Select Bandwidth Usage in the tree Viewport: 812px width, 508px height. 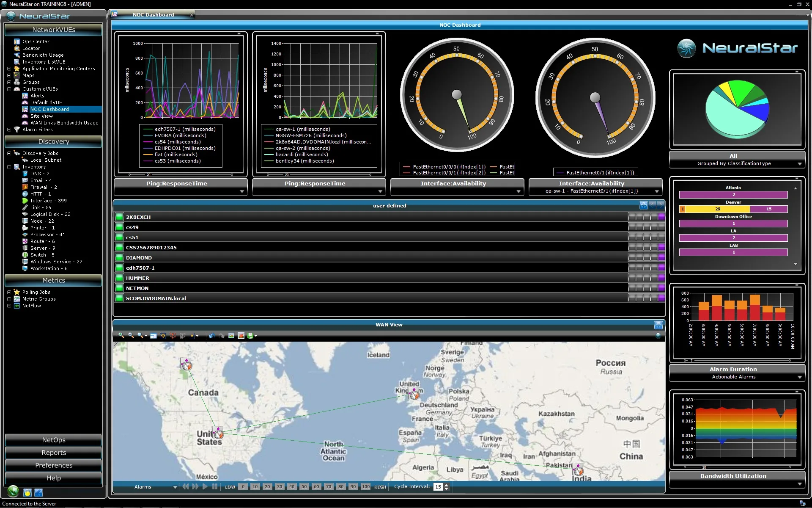(x=43, y=55)
